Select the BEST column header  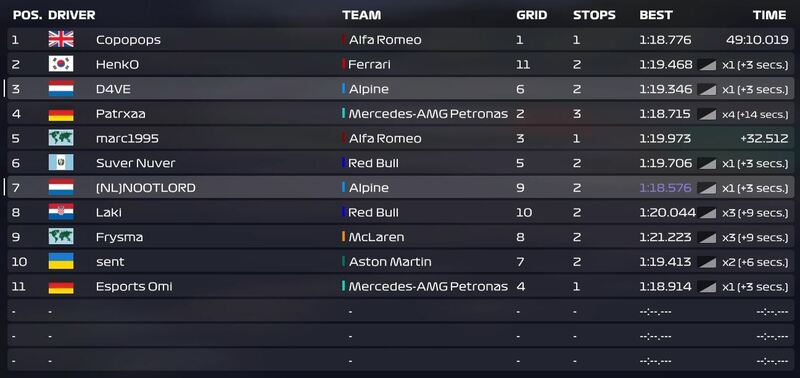656,15
